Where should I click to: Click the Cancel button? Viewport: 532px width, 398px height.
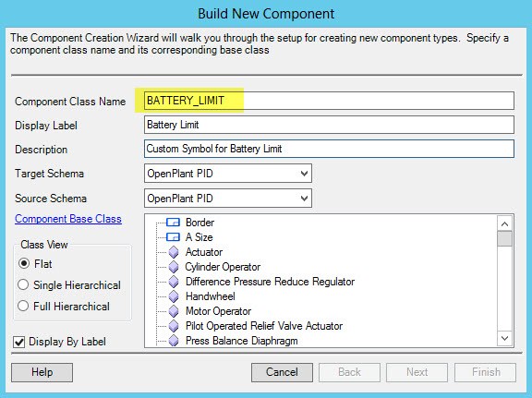(x=282, y=372)
